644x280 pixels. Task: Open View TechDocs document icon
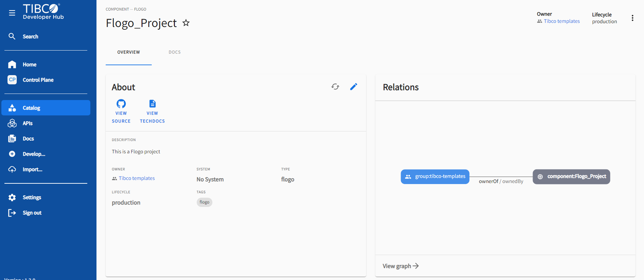152,104
